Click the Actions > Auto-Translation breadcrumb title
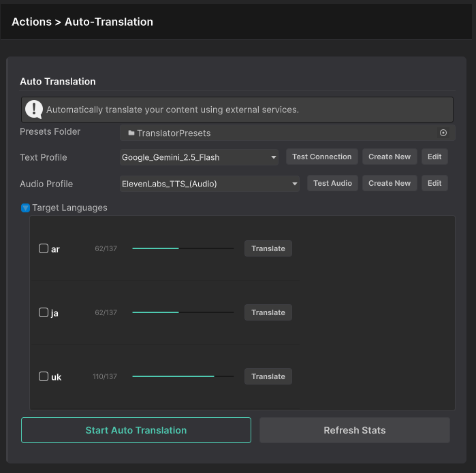The height and width of the screenshot is (473, 476). click(x=82, y=22)
